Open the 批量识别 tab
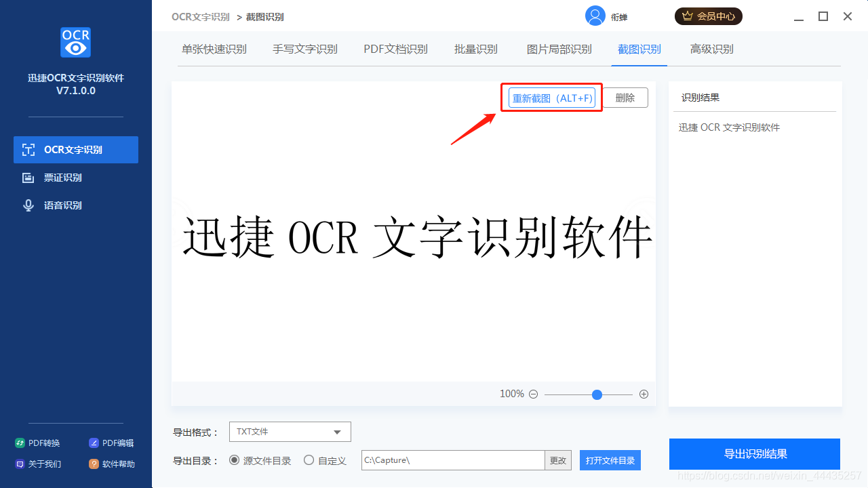Viewport: 868px width, 488px height. click(475, 49)
